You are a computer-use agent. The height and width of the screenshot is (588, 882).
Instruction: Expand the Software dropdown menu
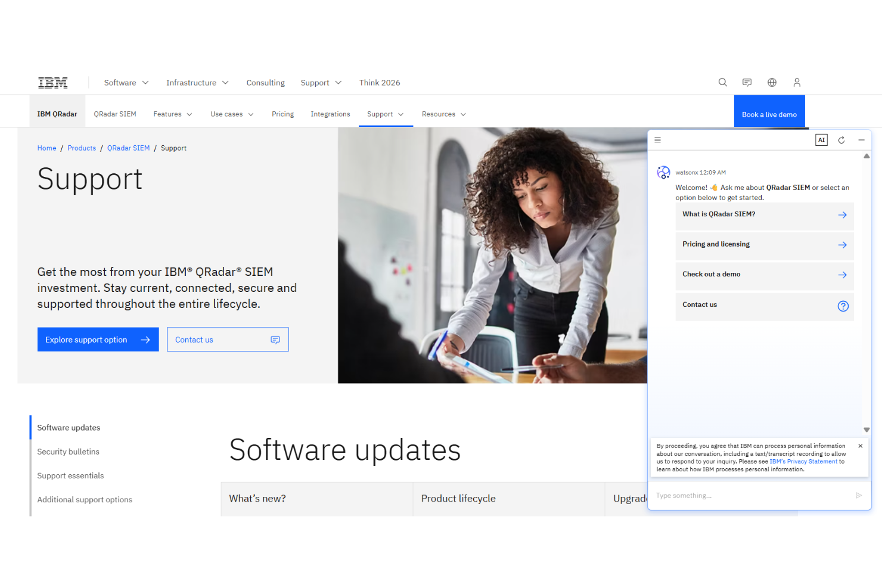point(126,83)
